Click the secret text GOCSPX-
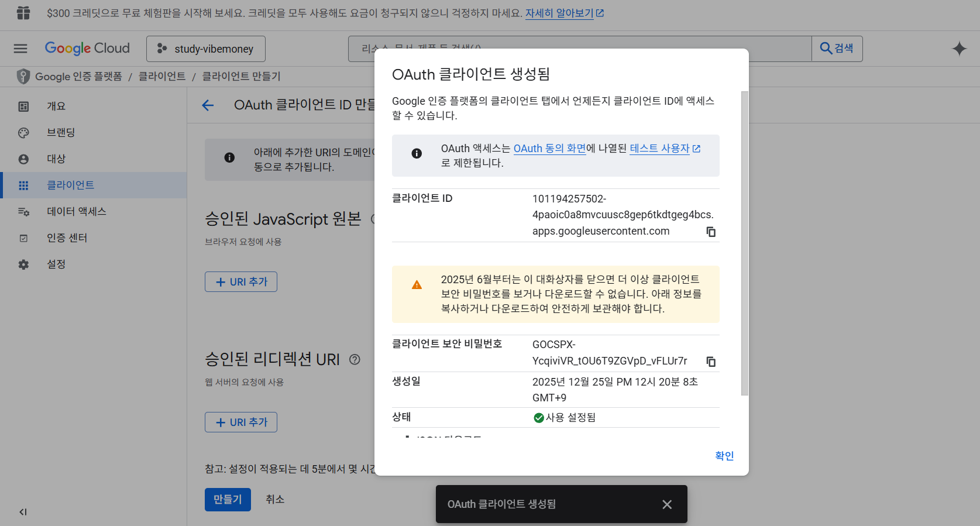 point(554,345)
